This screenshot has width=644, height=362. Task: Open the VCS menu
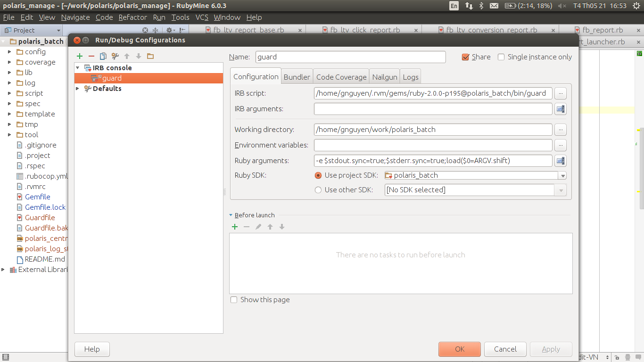pyautogui.click(x=202, y=17)
